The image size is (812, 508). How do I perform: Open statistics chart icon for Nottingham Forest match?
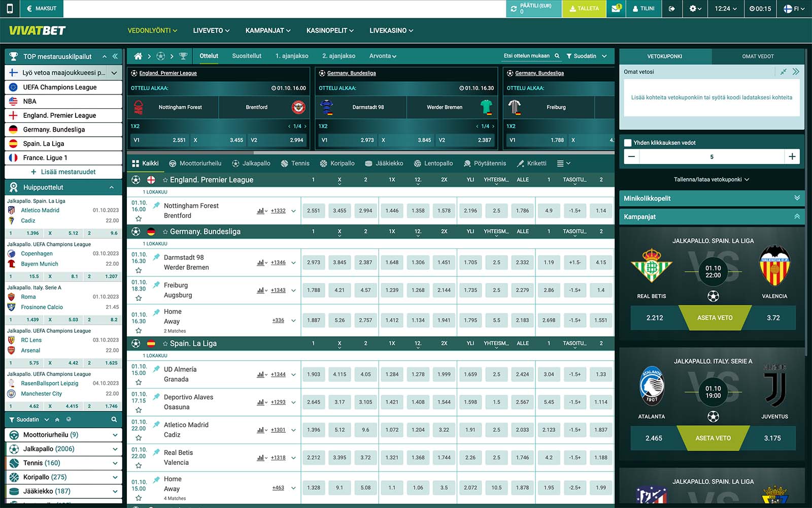pos(260,211)
